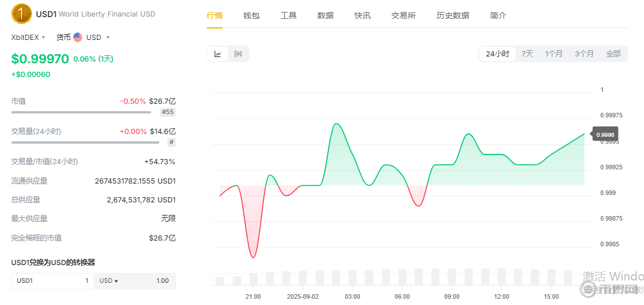This screenshot has height=305, width=644.
Task: Select the 1个月 time range
Action: coord(554,54)
